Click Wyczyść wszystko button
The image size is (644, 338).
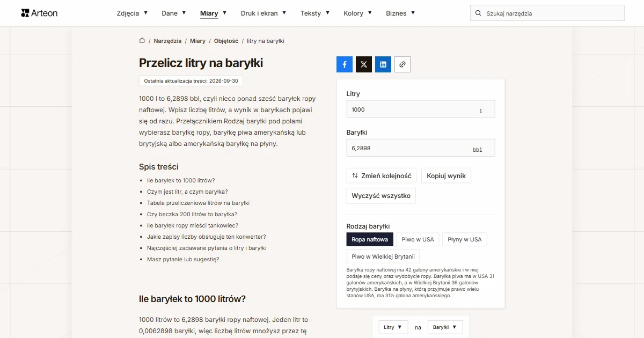pos(381,196)
